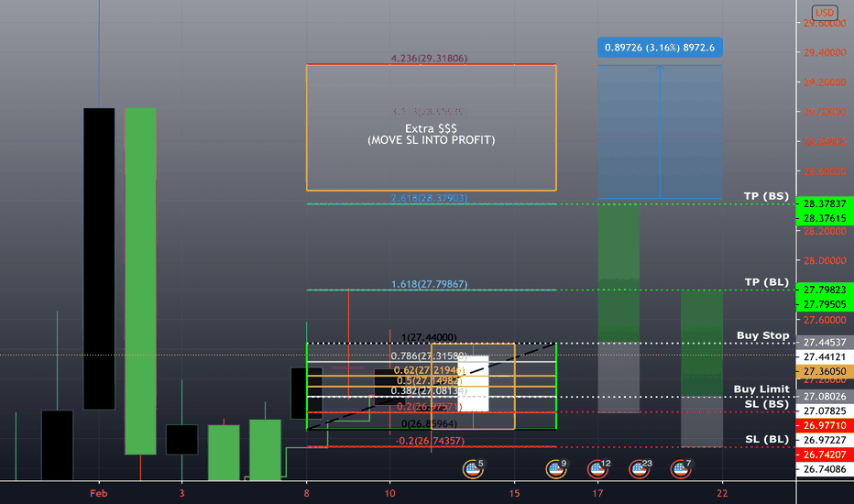Select the SL (BL) line label
The width and height of the screenshot is (854, 504).
(x=767, y=439)
